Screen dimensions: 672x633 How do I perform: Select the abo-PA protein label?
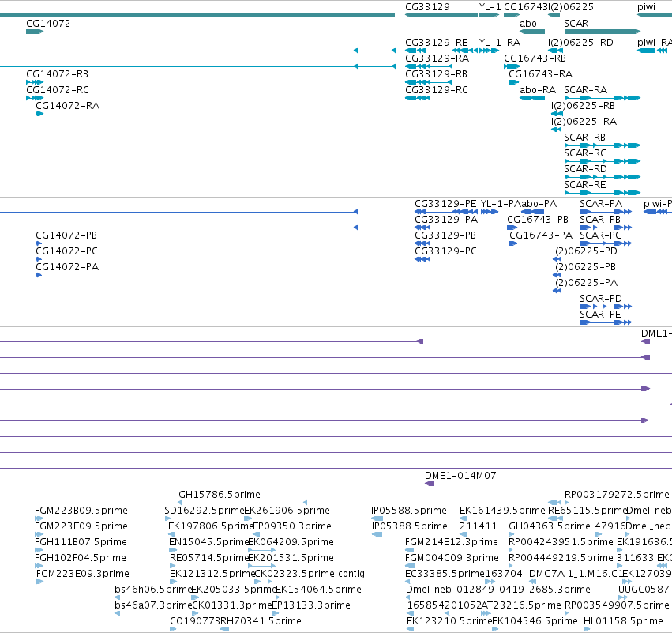click(539, 204)
